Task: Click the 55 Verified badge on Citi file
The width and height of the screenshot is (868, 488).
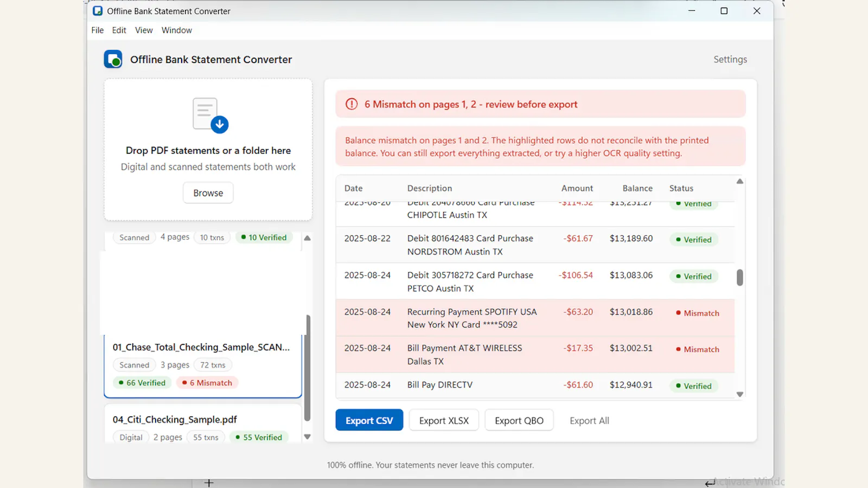Action: [x=259, y=437]
